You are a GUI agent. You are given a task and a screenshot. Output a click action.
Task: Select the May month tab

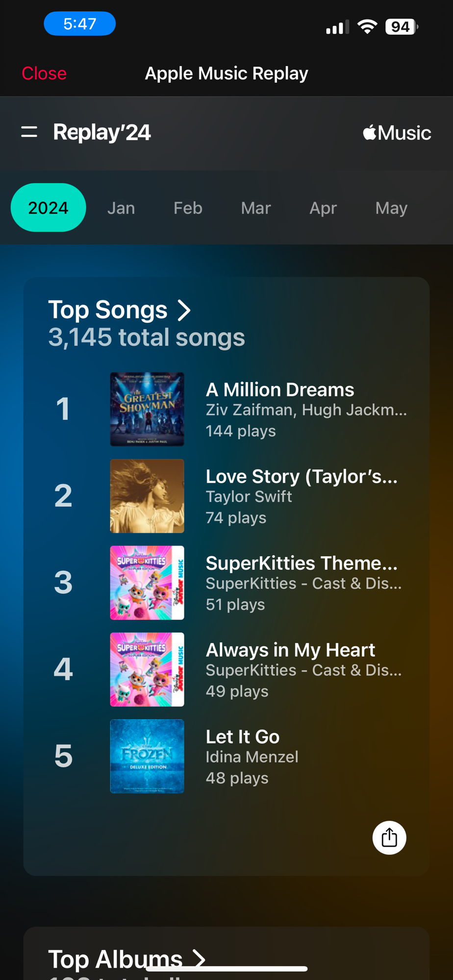pyautogui.click(x=391, y=208)
